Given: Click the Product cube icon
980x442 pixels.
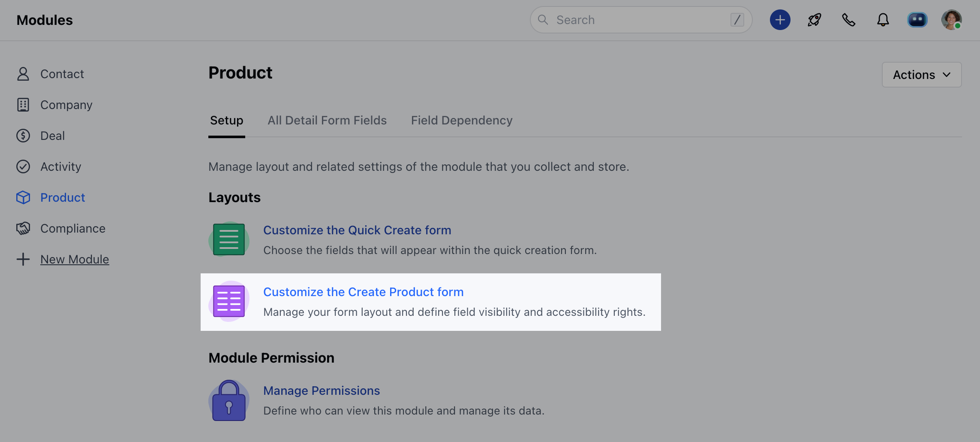Looking at the screenshot, I should [x=23, y=197].
